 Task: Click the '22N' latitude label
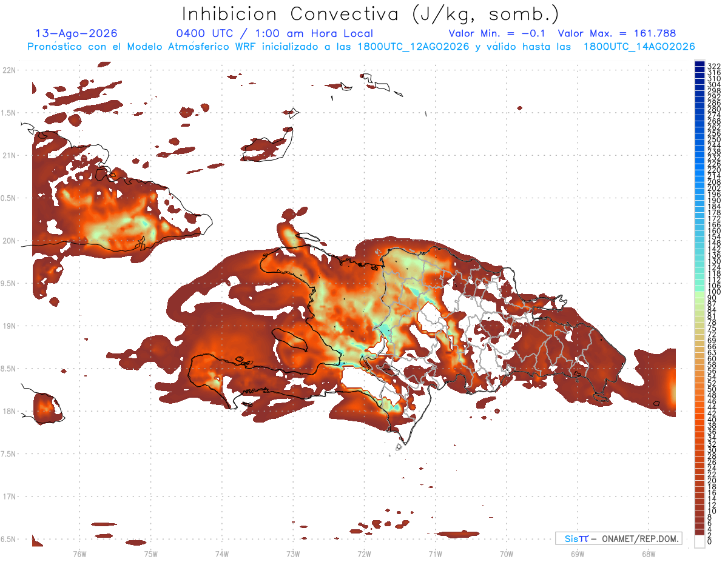click(x=10, y=70)
